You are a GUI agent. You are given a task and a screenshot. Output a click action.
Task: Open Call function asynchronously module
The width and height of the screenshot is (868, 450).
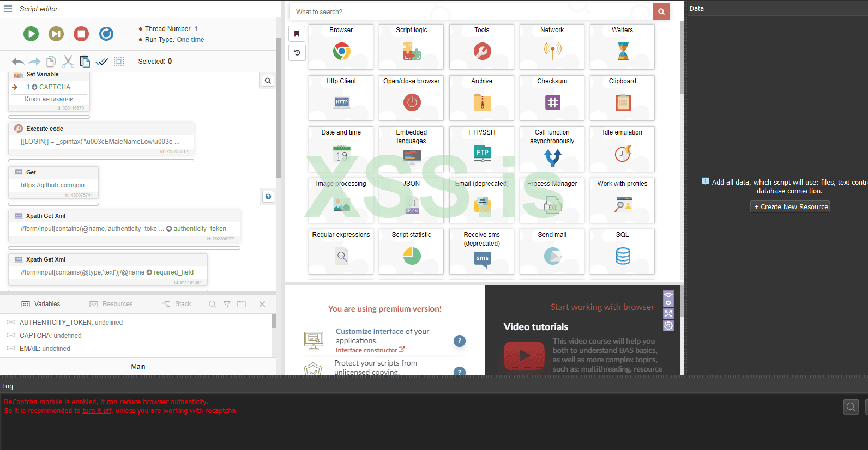pyautogui.click(x=552, y=149)
